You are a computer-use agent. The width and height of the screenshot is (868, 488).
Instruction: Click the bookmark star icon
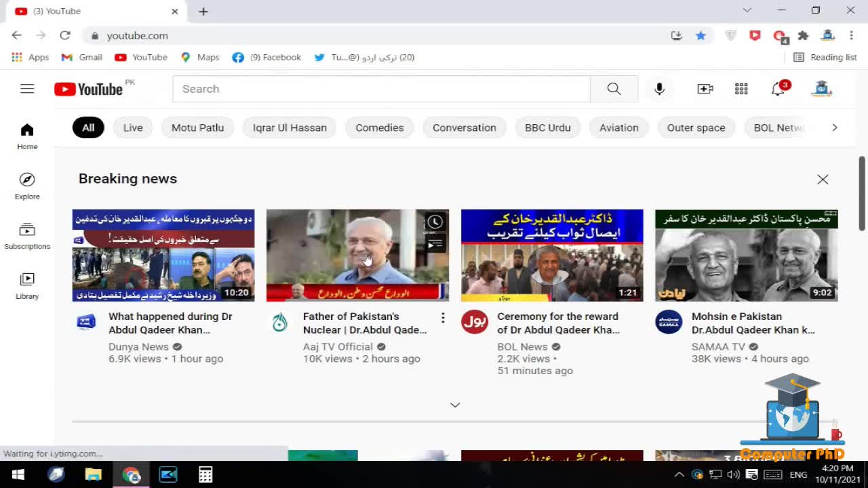tap(701, 35)
